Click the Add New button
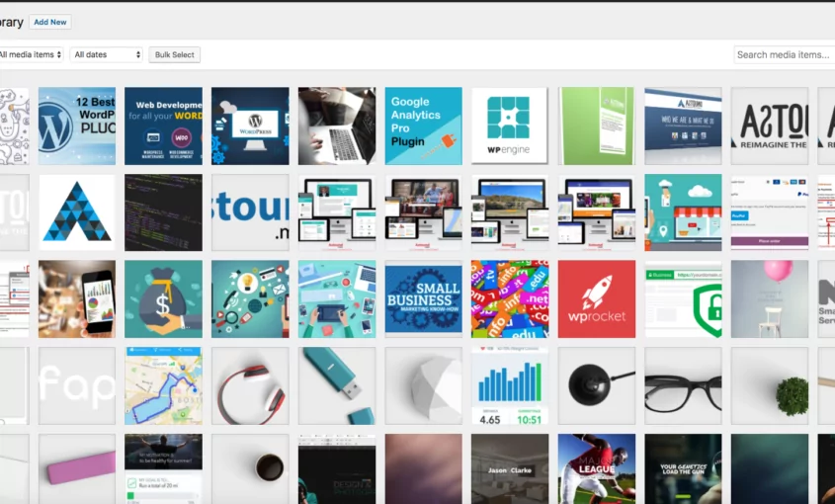The width and height of the screenshot is (835, 504). pos(50,22)
